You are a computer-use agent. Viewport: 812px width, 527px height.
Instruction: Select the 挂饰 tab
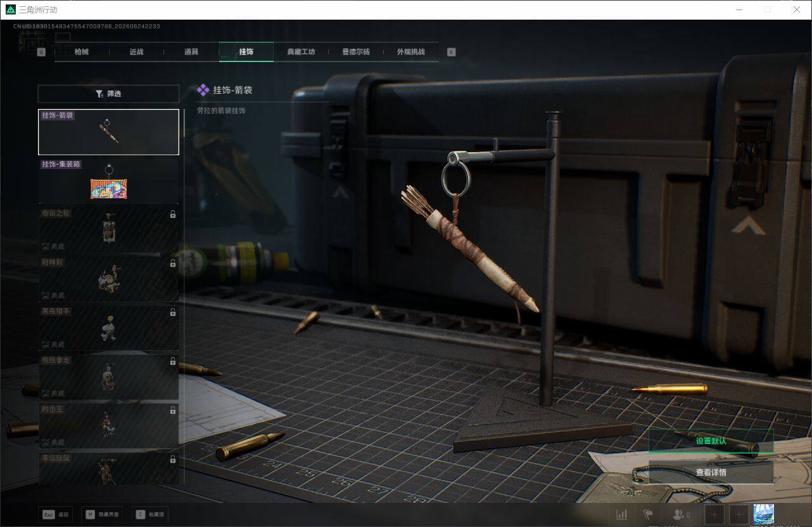click(x=246, y=52)
